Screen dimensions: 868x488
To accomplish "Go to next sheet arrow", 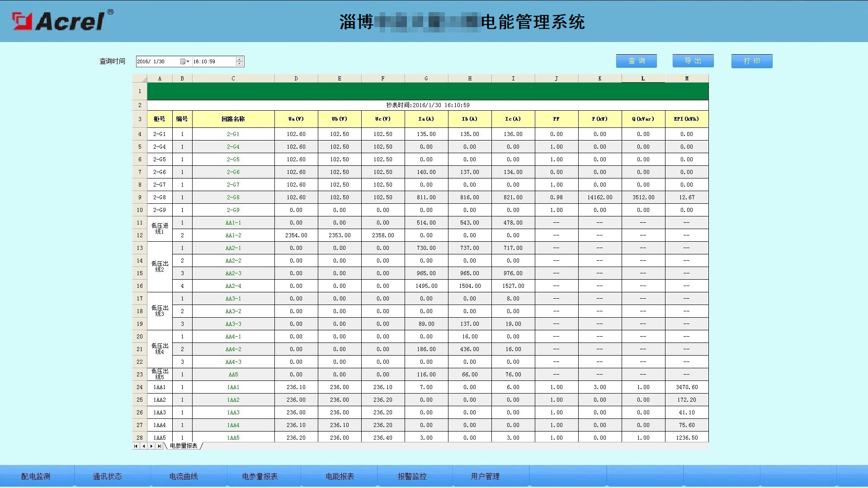I will [151, 446].
